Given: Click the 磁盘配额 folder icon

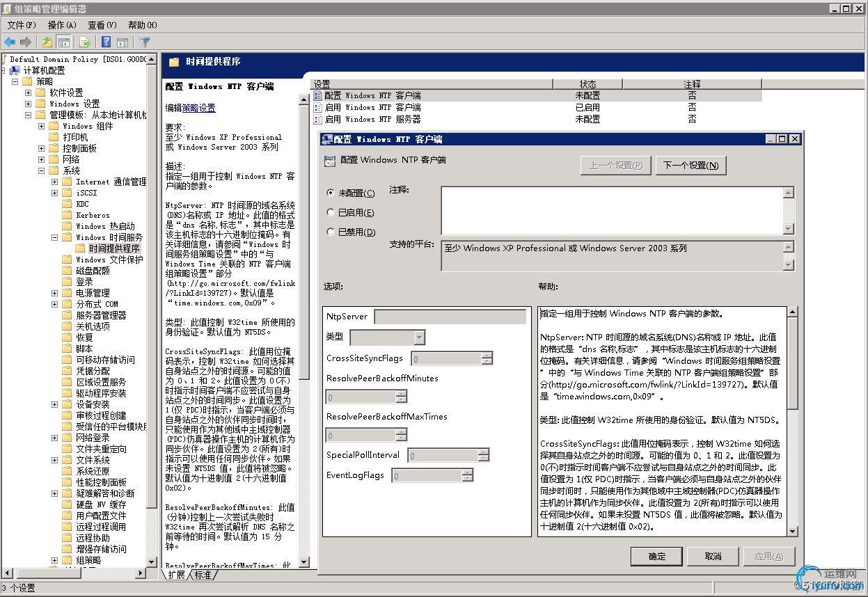Looking at the screenshot, I should pos(68,271).
